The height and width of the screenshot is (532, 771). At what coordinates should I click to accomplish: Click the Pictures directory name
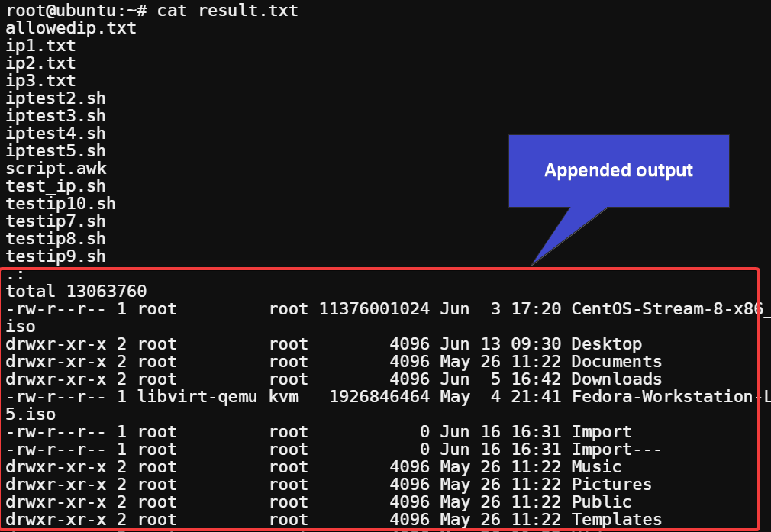611,485
